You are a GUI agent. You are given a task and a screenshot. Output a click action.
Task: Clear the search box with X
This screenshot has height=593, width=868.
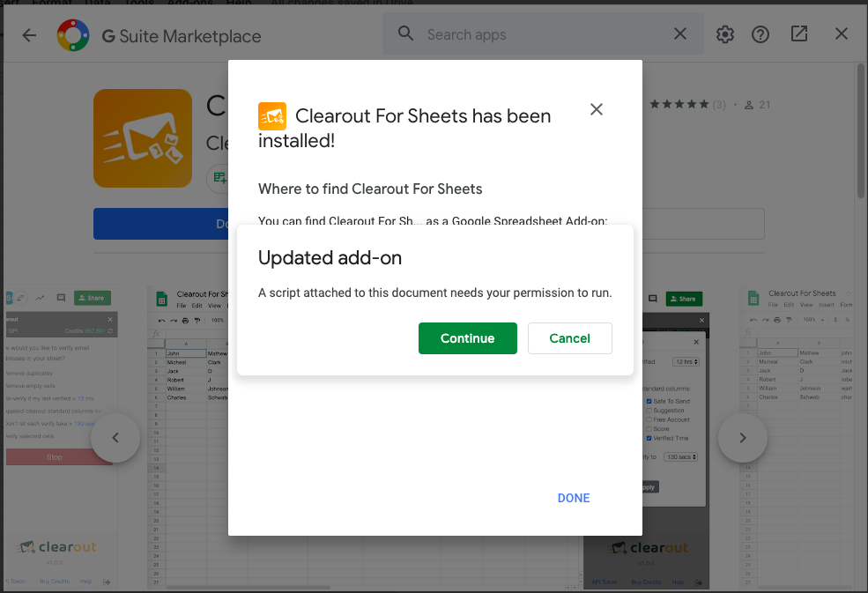pyautogui.click(x=680, y=34)
